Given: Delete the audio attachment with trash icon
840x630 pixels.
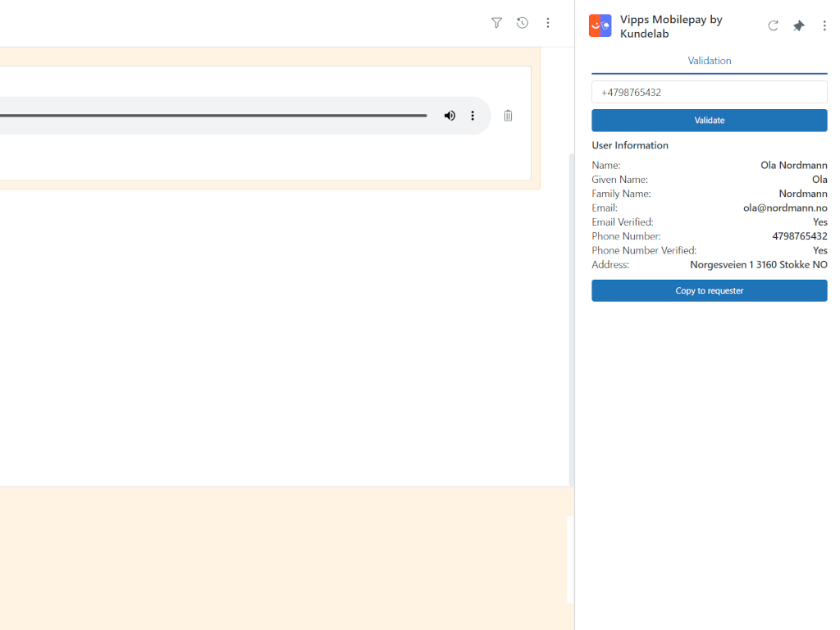Looking at the screenshot, I should click(508, 116).
